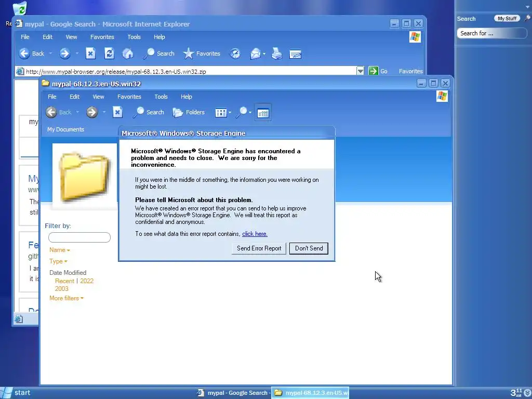Open Search in Internet Explorer toolbar

click(x=158, y=54)
